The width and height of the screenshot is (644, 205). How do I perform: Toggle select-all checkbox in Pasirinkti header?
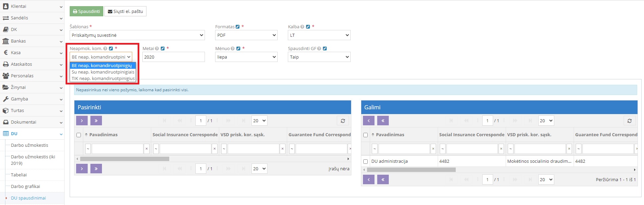[x=79, y=135]
